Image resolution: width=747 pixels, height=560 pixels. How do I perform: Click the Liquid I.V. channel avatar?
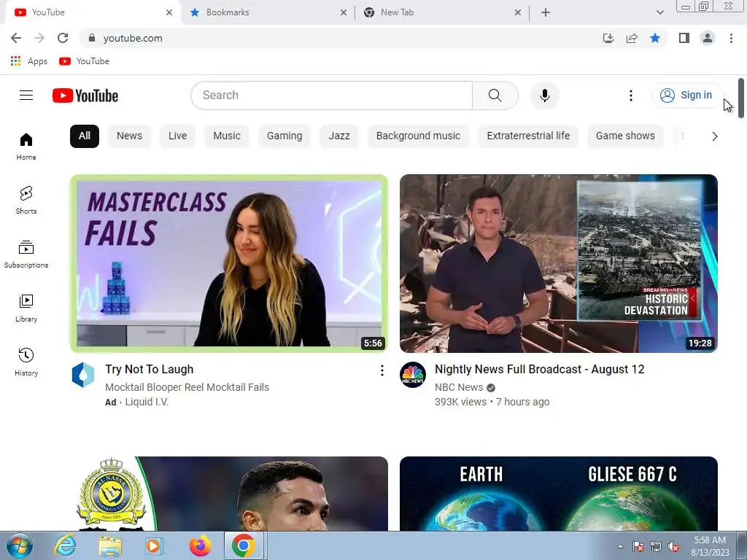83,374
